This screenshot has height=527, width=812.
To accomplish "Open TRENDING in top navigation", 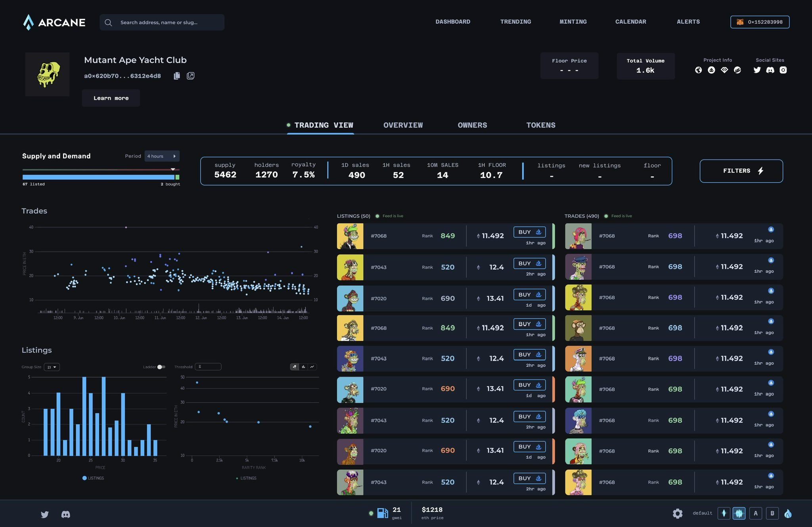I will click(515, 22).
